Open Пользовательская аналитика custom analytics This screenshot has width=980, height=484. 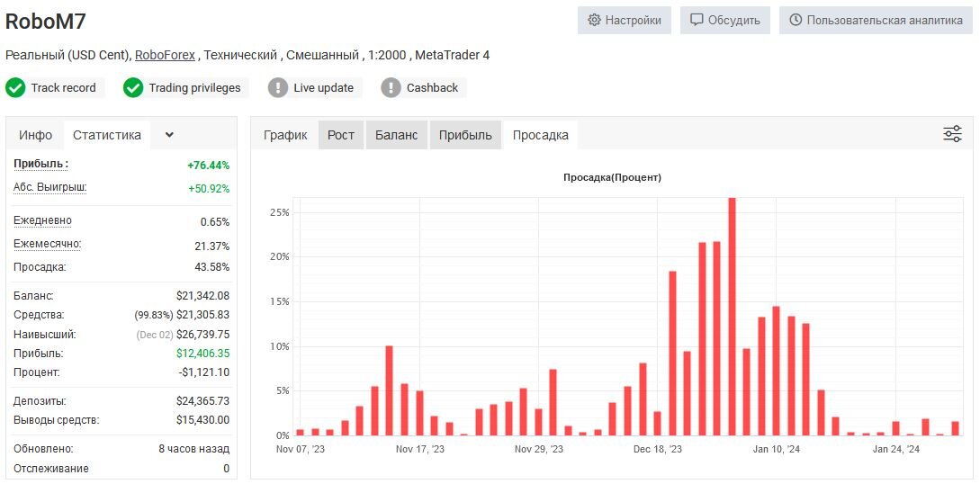876,20
